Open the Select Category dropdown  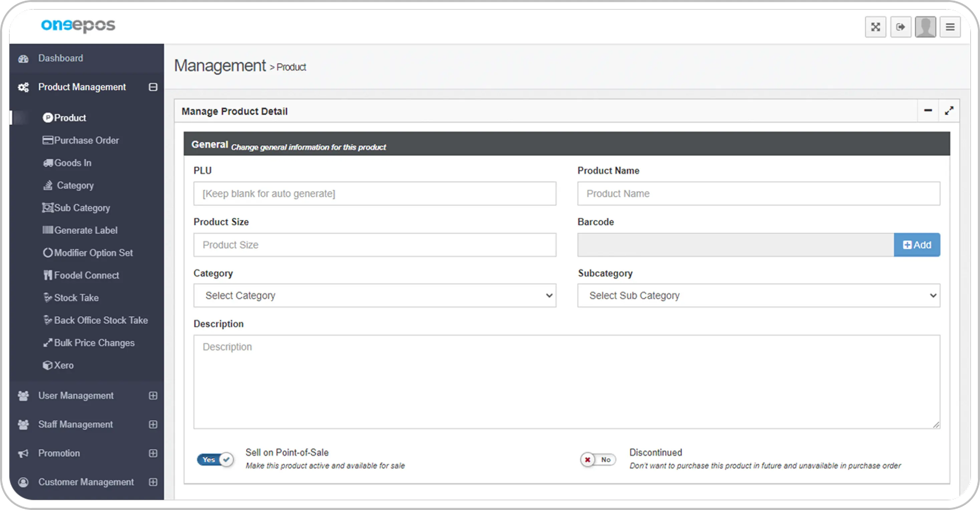pos(375,295)
